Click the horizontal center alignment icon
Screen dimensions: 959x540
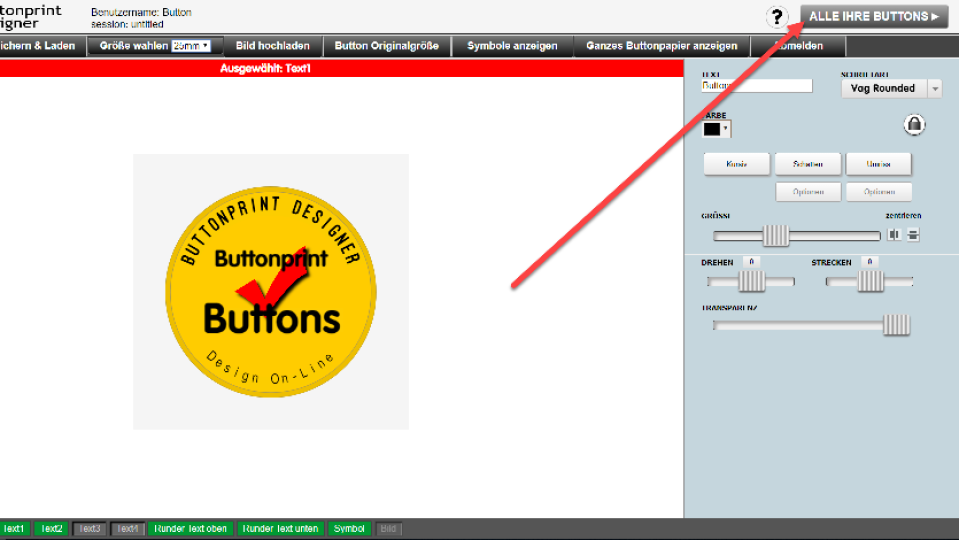(894, 235)
